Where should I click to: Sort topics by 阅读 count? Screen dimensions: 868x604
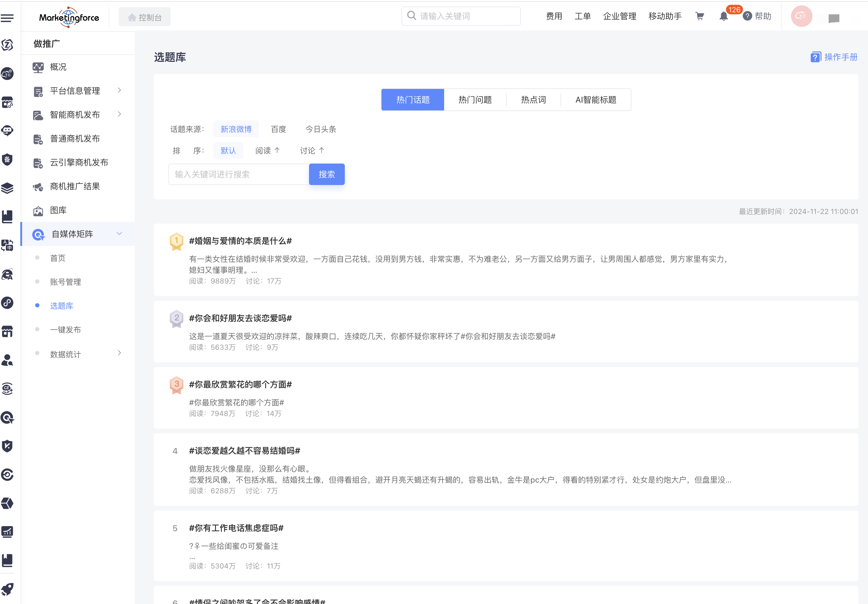pyautogui.click(x=267, y=150)
